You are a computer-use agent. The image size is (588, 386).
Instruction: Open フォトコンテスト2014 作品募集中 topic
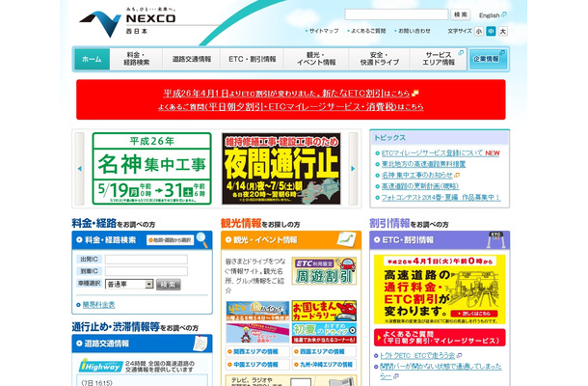[x=441, y=197]
